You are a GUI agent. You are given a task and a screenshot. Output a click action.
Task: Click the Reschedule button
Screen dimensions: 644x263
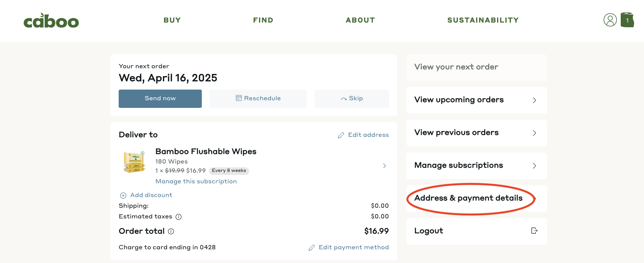[x=258, y=99]
